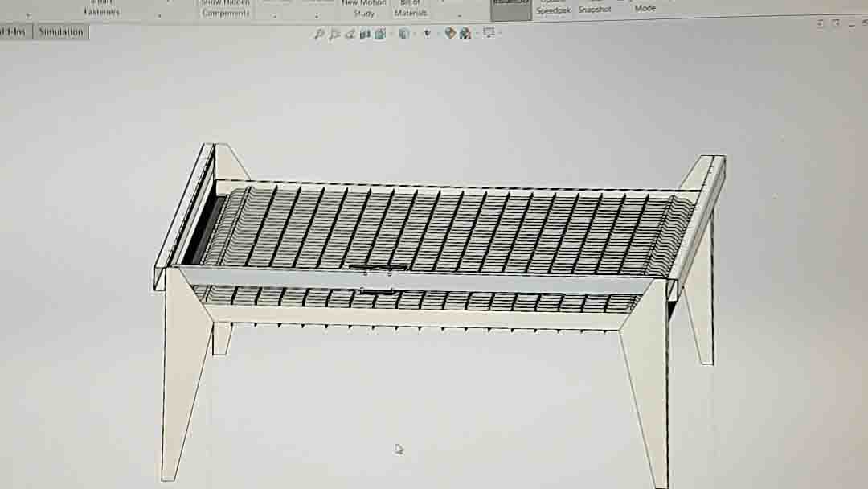This screenshot has width=868, height=489.
Task: Toggle Large Assembly Mode
Action: click(x=645, y=7)
